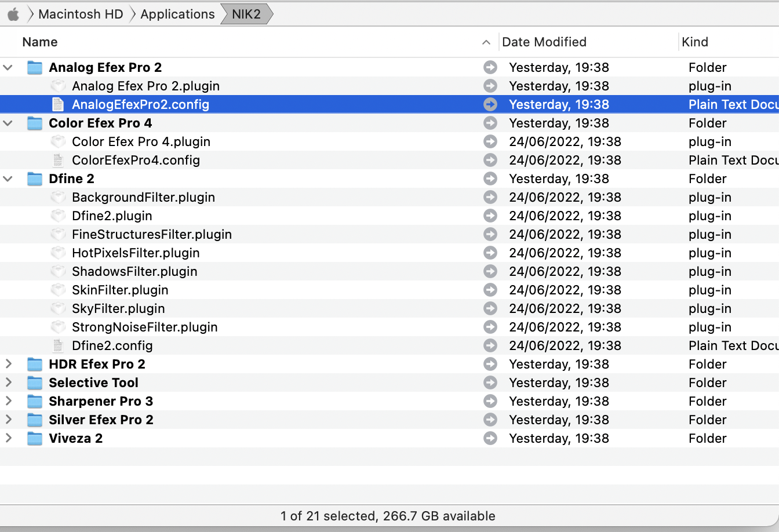779x532 pixels.
Task: Expand the Sharpener Pro 3 folder
Action: (8, 401)
